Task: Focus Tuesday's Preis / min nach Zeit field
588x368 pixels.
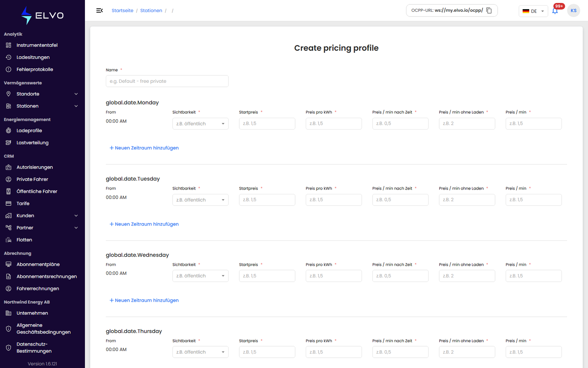Action: tap(400, 200)
